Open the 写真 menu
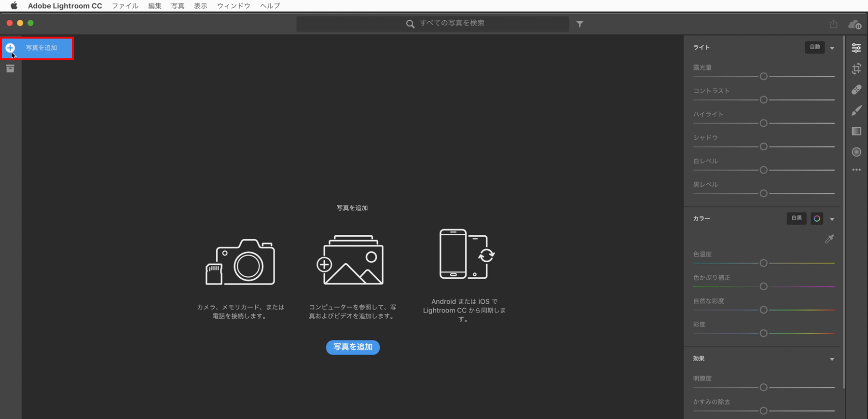Screen dimensions: 868x419 pyautogui.click(x=178, y=6)
